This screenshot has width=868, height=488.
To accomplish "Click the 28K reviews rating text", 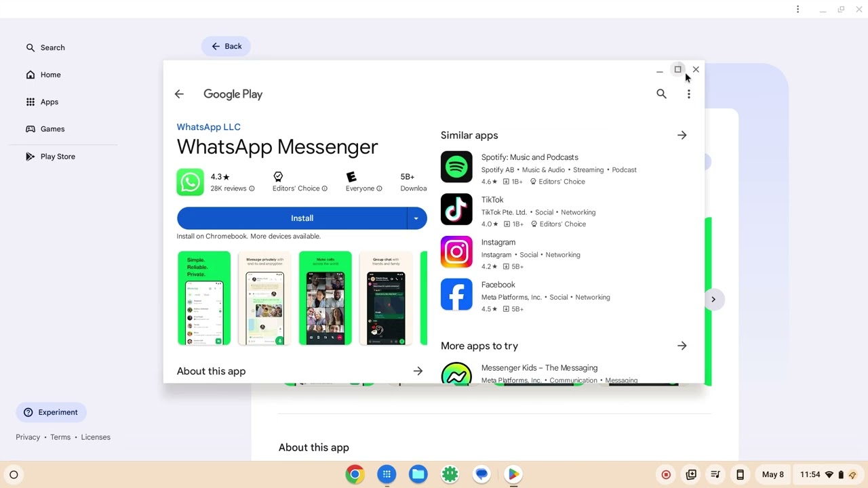I will [x=229, y=188].
